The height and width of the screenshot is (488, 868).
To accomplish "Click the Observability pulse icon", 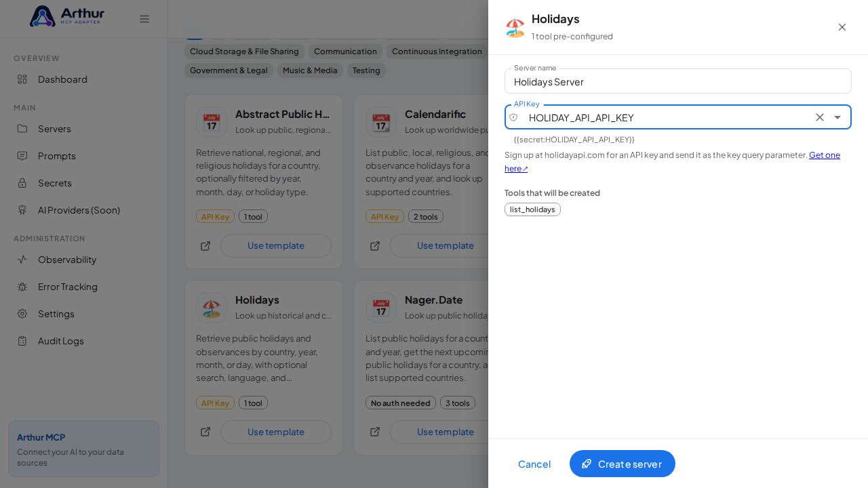I will pos(22,260).
